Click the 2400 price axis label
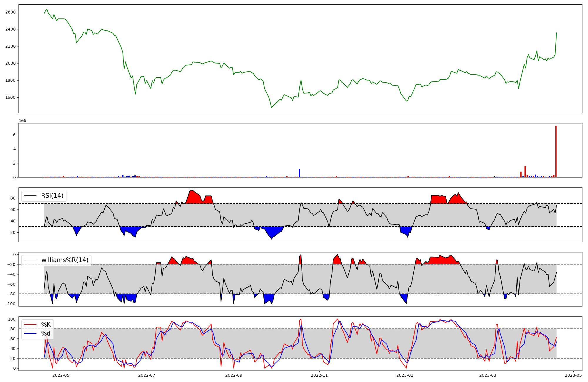The width and height of the screenshot is (588, 382). click(10, 29)
